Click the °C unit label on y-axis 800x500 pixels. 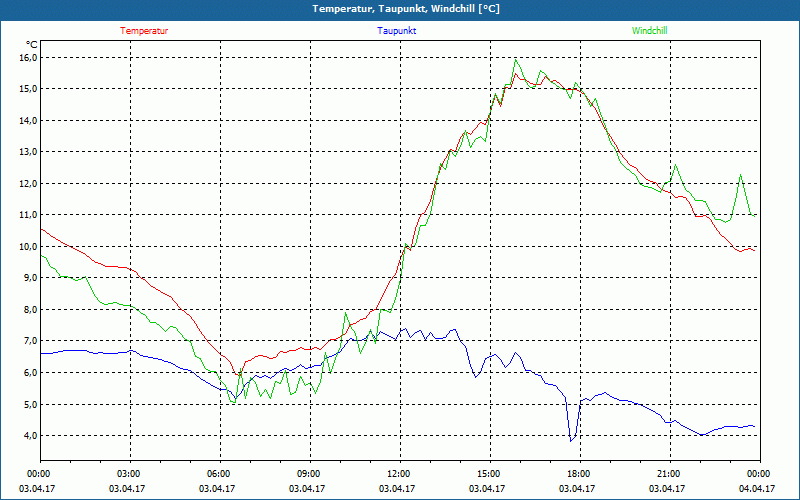pyautogui.click(x=32, y=45)
